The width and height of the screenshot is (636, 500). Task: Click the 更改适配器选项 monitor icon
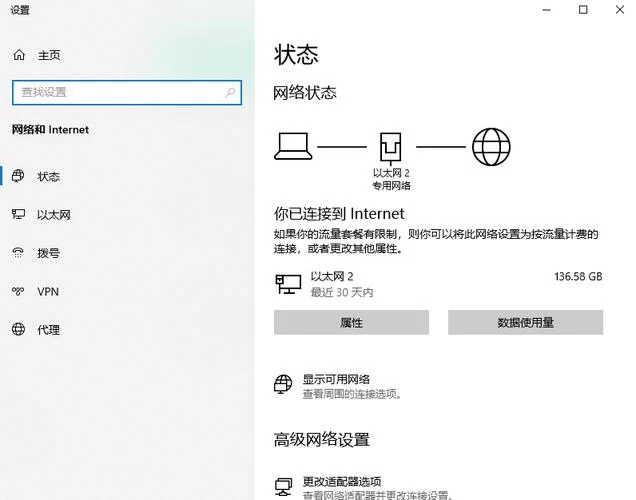pos(283,486)
